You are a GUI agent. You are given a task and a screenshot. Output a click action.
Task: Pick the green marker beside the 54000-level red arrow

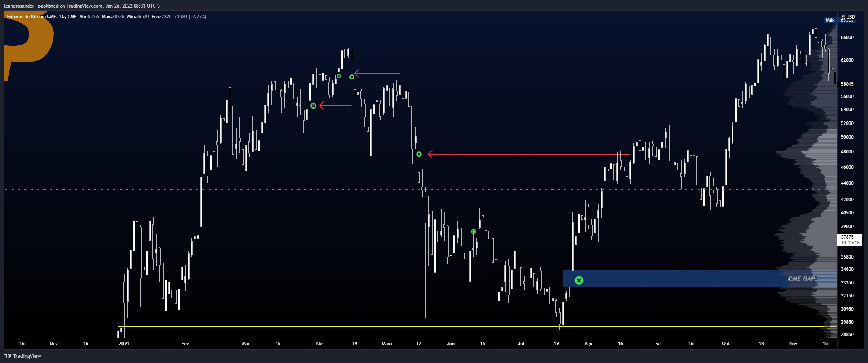(x=313, y=106)
